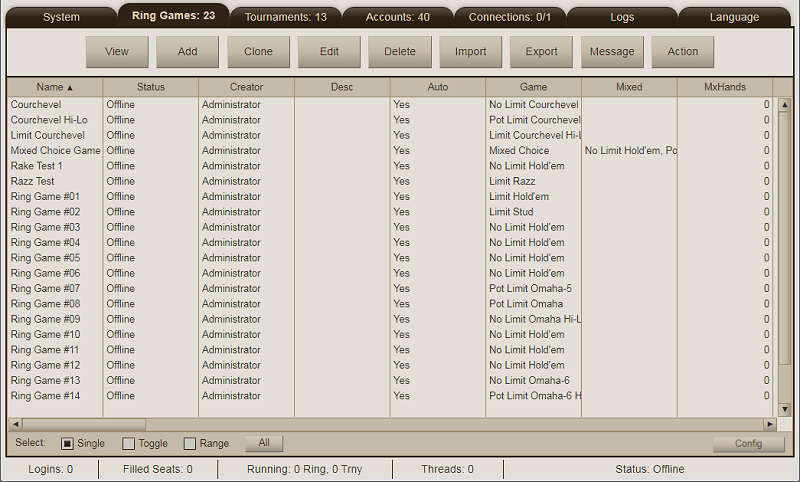Open the Accounts tab
The image size is (800, 482).
tap(397, 16)
